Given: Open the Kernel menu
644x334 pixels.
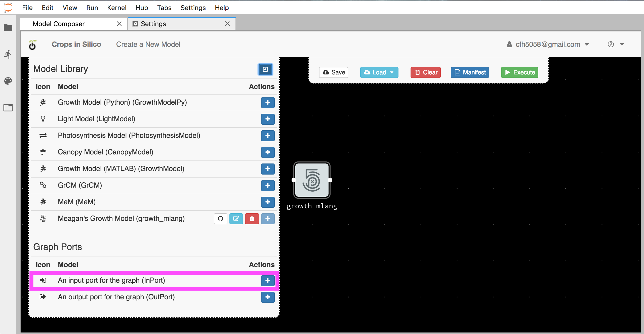Looking at the screenshot, I should (117, 8).
